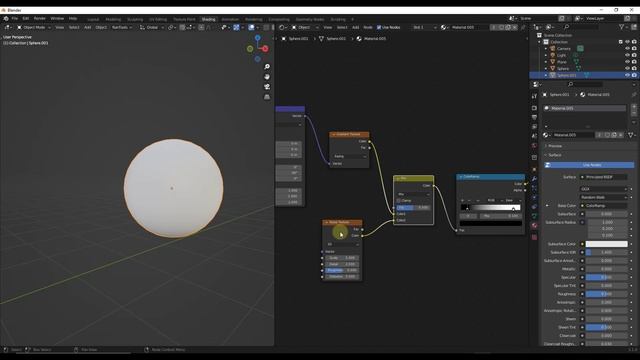Screen dimensions: 640x360
Task: Hide Light with its eye icon
Action: click(627, 55)
